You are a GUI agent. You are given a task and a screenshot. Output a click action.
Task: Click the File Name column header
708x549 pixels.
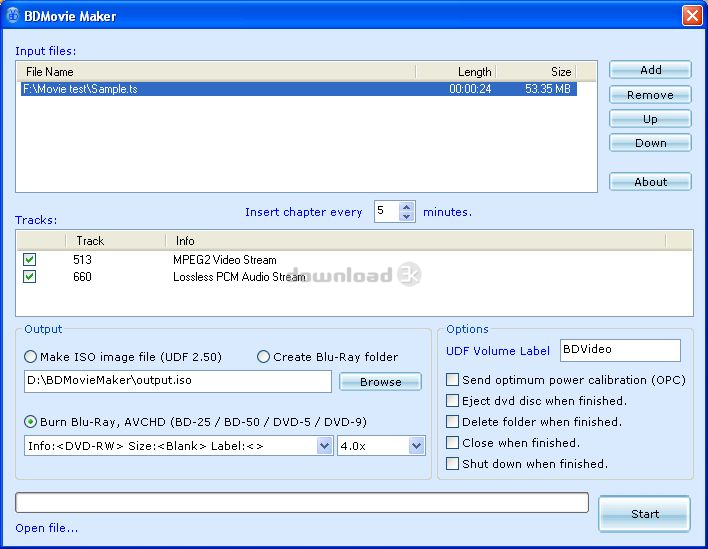tap(216, 71)
